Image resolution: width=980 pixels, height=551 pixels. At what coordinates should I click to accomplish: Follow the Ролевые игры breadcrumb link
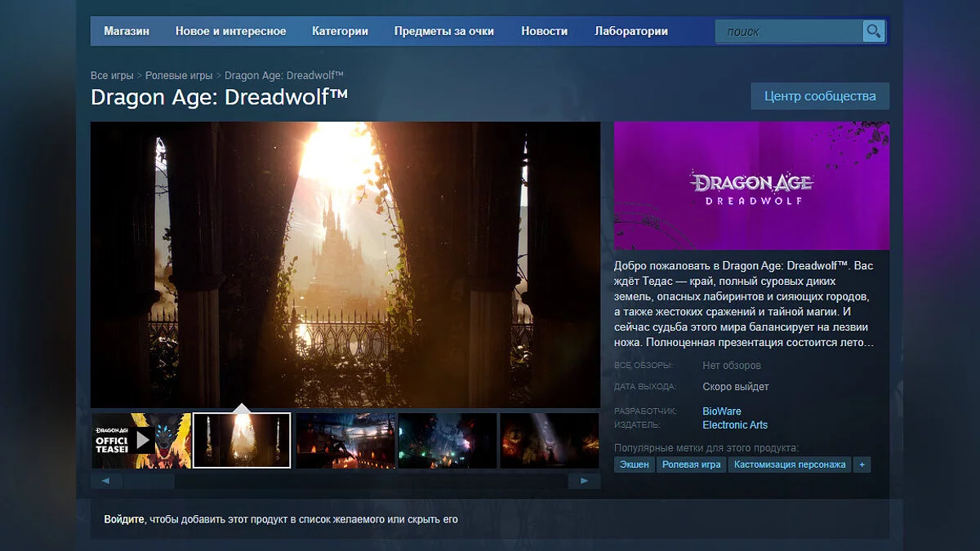click(x=179, y=75)
